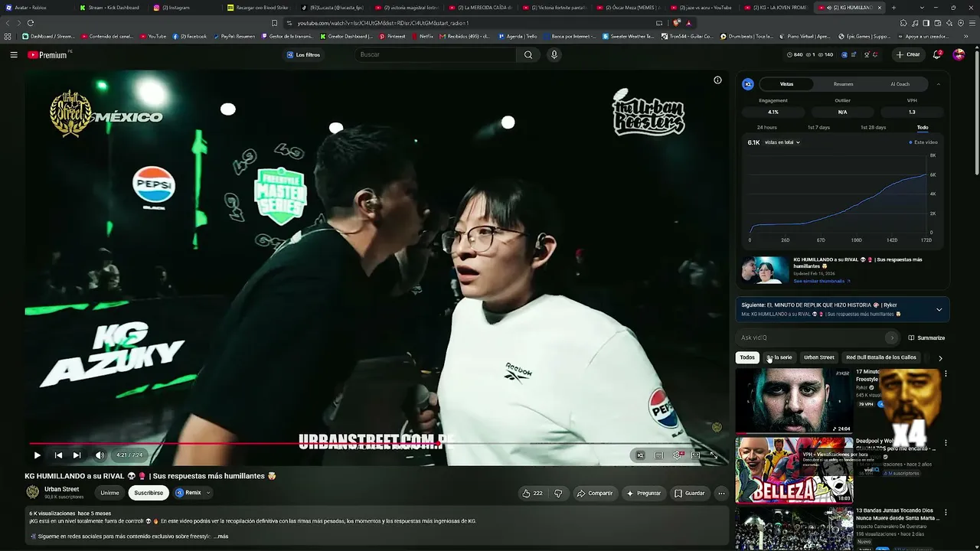Open options for the 13 Bandas video
Screen dimensions: 980x551
946,513
